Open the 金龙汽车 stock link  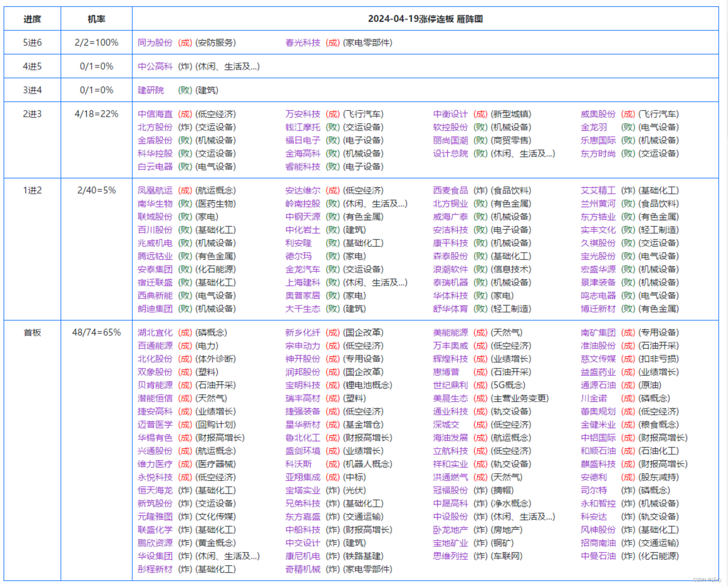(303, 269)
